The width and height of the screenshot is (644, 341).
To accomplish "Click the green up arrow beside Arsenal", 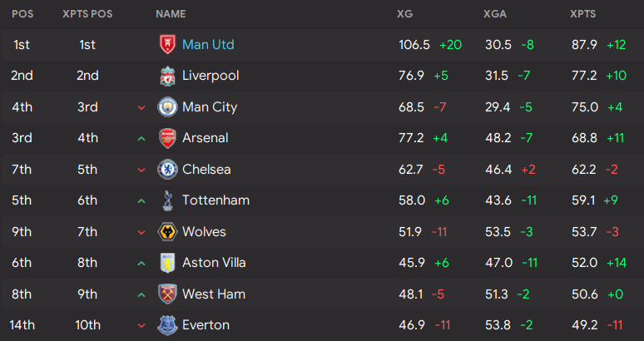I will tap(141, 139).
